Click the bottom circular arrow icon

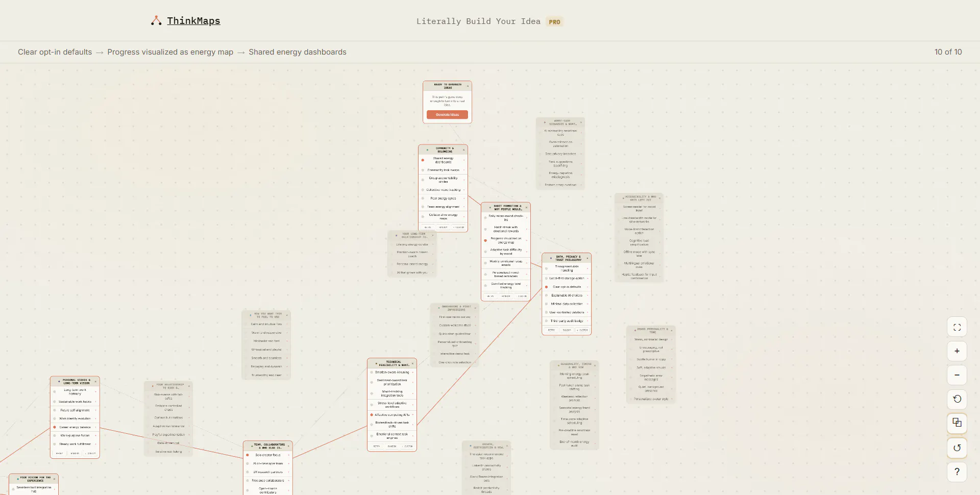pyautogui.click(x=957, y=448)
